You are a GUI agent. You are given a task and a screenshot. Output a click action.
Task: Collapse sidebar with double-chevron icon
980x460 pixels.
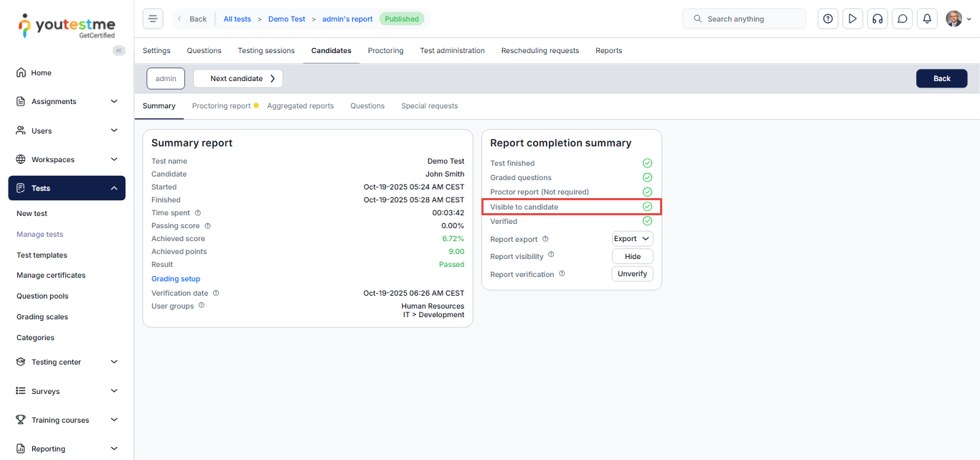(119, 50)
